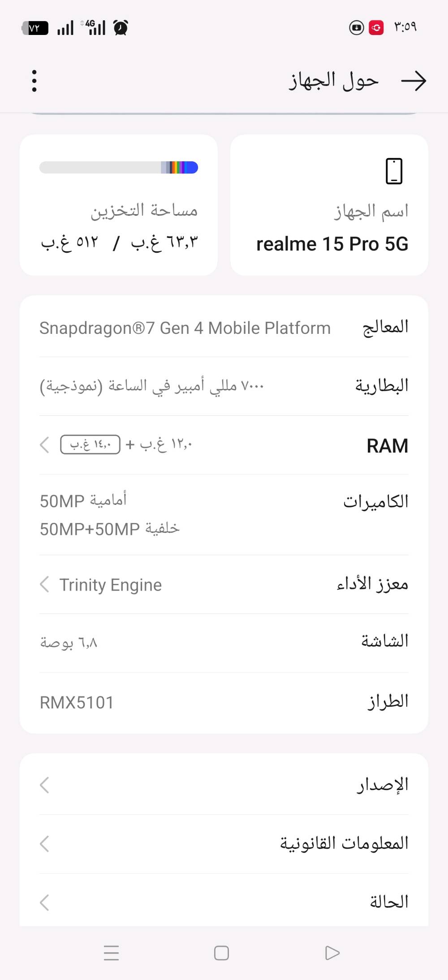Tap the back arrow in header
Viewport: 448px width, 980px height.
413,81
